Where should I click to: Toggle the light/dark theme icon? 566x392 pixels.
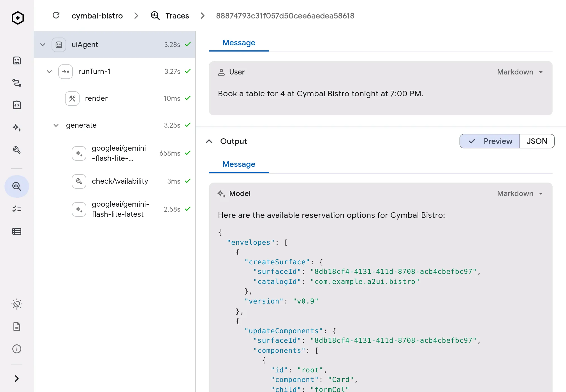click(17, 304)
